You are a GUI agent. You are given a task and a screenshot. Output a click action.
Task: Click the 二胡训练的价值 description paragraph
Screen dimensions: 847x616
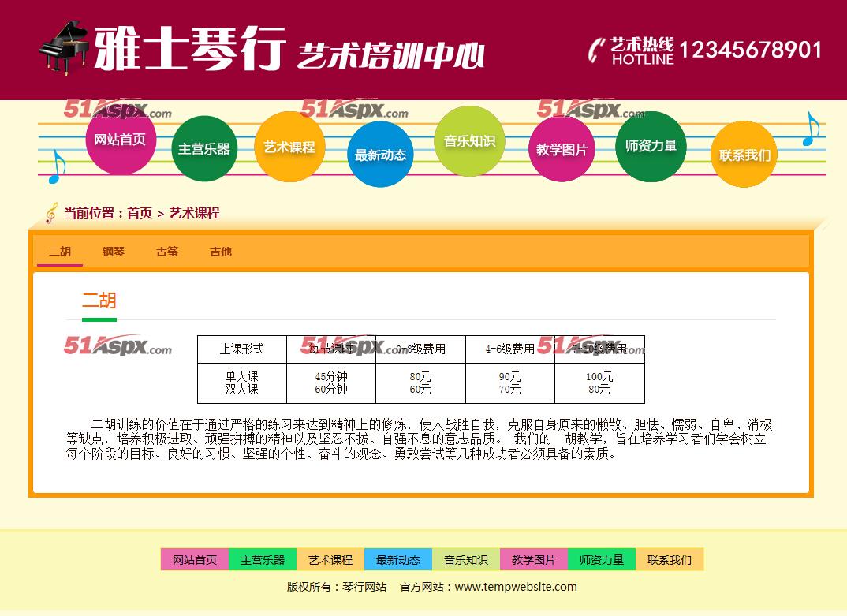coord(420,439)
